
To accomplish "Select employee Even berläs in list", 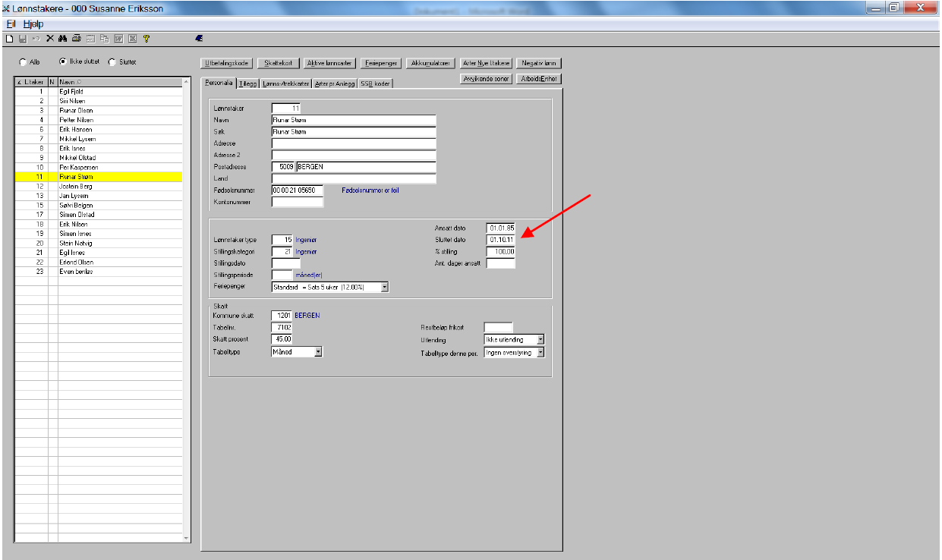I will (99, 272).
